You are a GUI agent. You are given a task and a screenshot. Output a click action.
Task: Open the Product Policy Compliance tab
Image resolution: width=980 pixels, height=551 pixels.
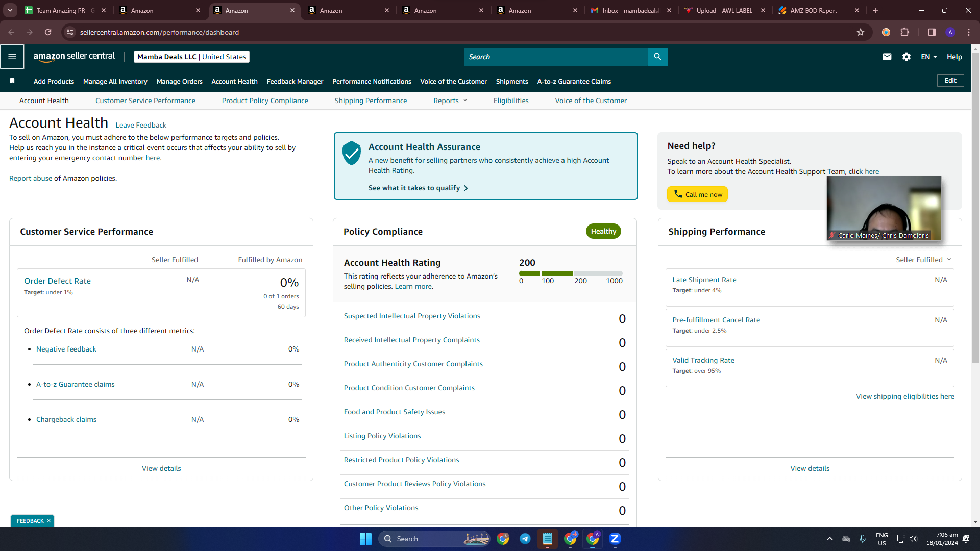click(265, 101)
